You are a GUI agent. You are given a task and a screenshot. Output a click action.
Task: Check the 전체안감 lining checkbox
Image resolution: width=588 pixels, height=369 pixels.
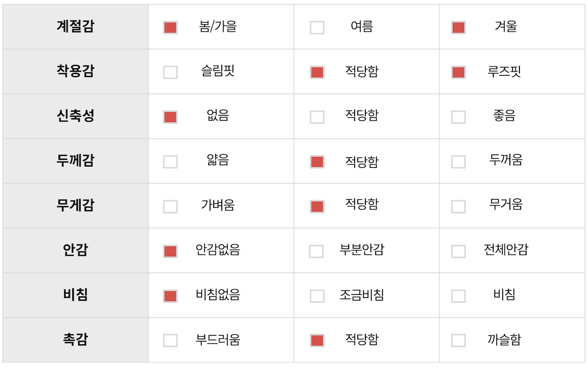[x=458, y=251]
